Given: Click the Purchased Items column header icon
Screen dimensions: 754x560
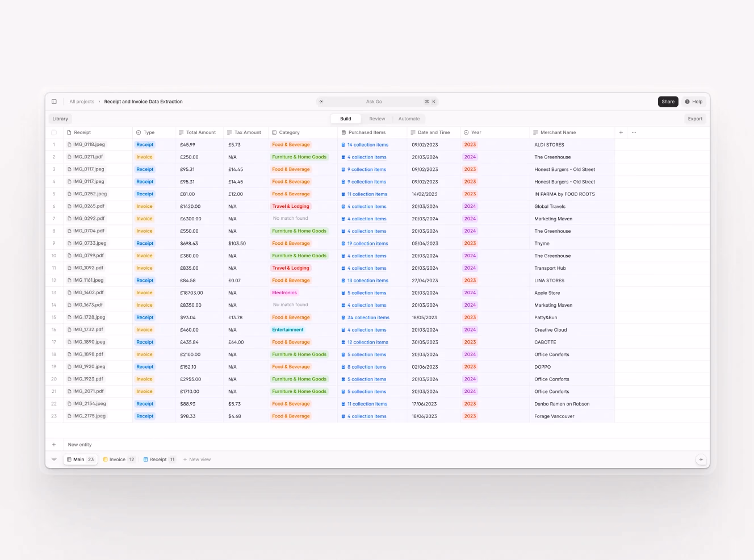Looking at the screenshot, I should tap(344, 132).
